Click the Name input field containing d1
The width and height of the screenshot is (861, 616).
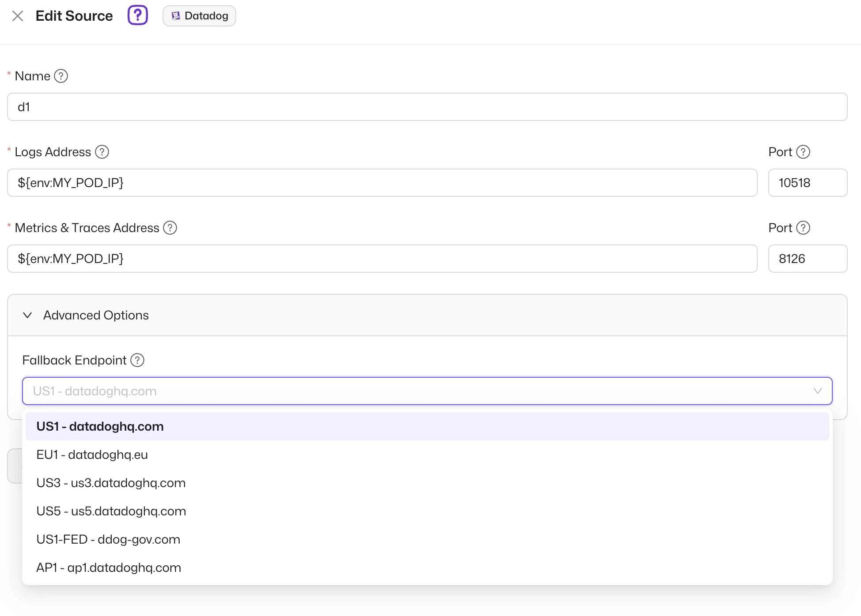tap(427, 107)
